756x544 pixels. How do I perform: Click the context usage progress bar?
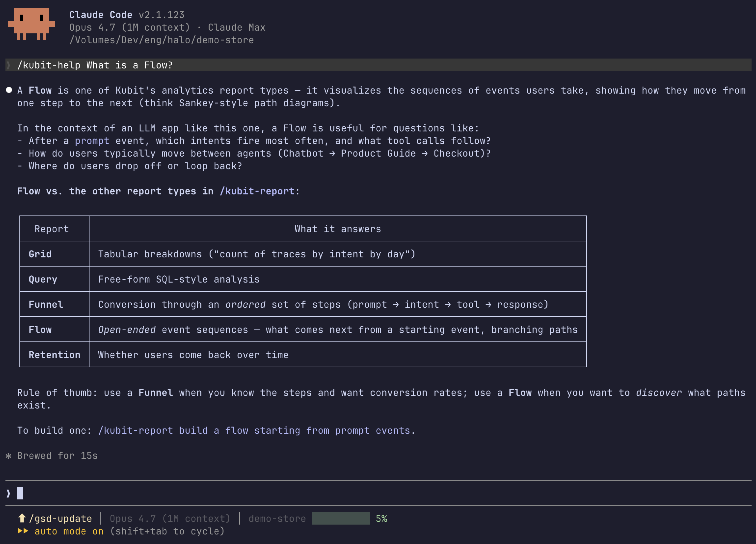(341, 518)
